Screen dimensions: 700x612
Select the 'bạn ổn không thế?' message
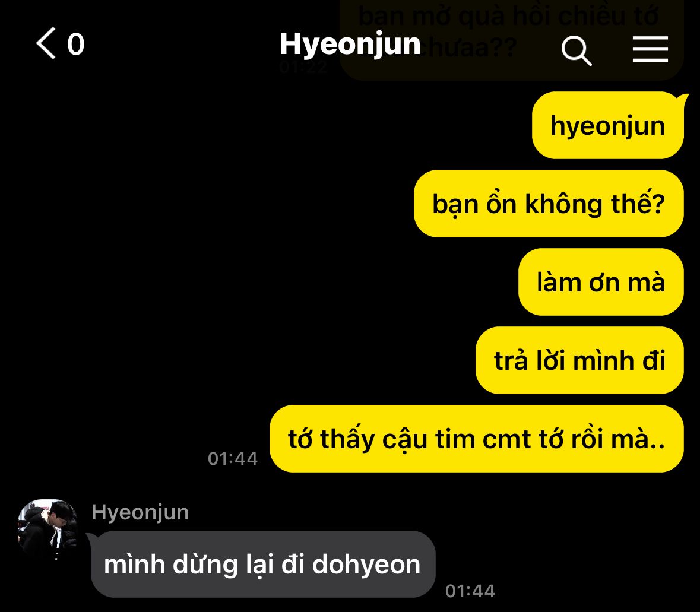tap(549, 204)
